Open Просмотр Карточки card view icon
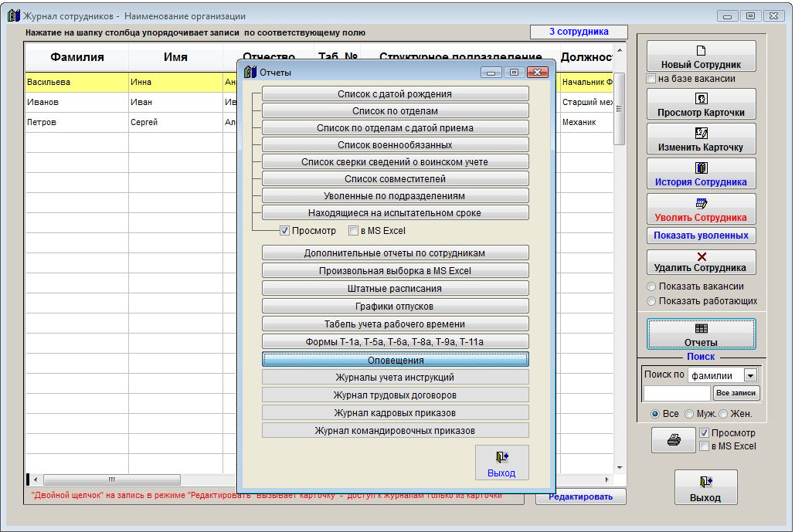 click(x=701, y=99)
